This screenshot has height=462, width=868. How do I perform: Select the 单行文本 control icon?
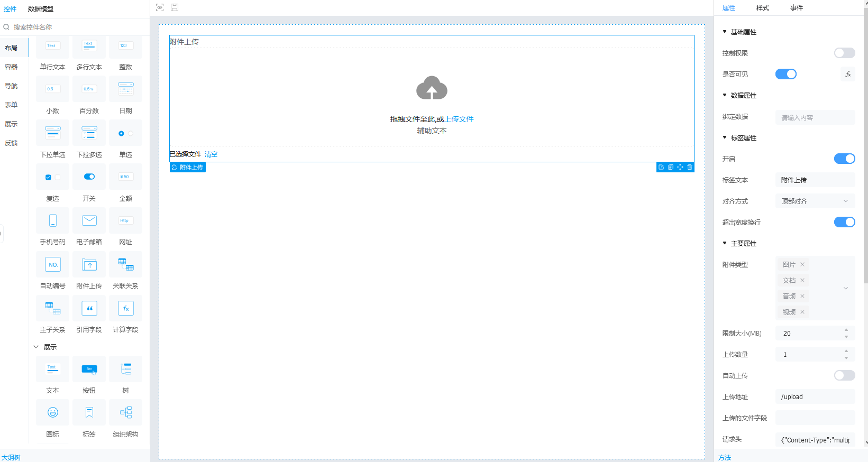pyautogui.click(x=52, y=47)
